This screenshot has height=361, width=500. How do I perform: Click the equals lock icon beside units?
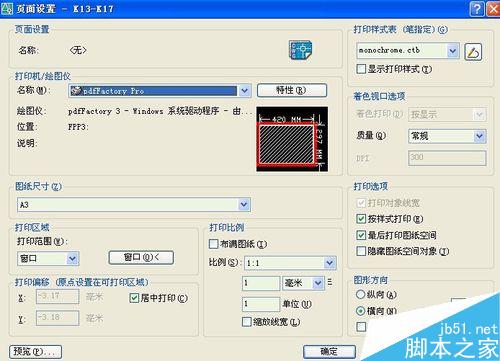(x=330, y=282)
